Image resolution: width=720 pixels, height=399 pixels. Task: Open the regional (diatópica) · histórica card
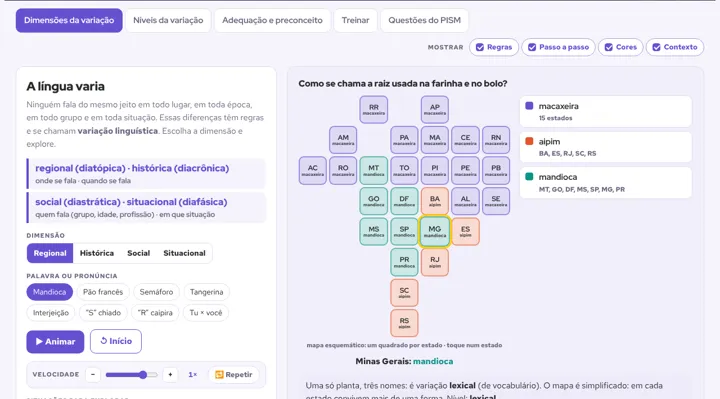pos(146,174)
